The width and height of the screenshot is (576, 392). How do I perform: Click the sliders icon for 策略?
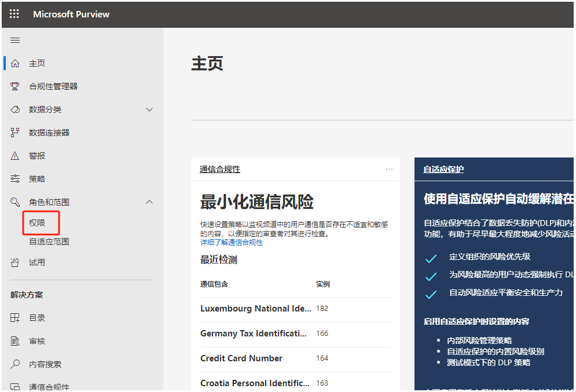(x=15, y=179)
